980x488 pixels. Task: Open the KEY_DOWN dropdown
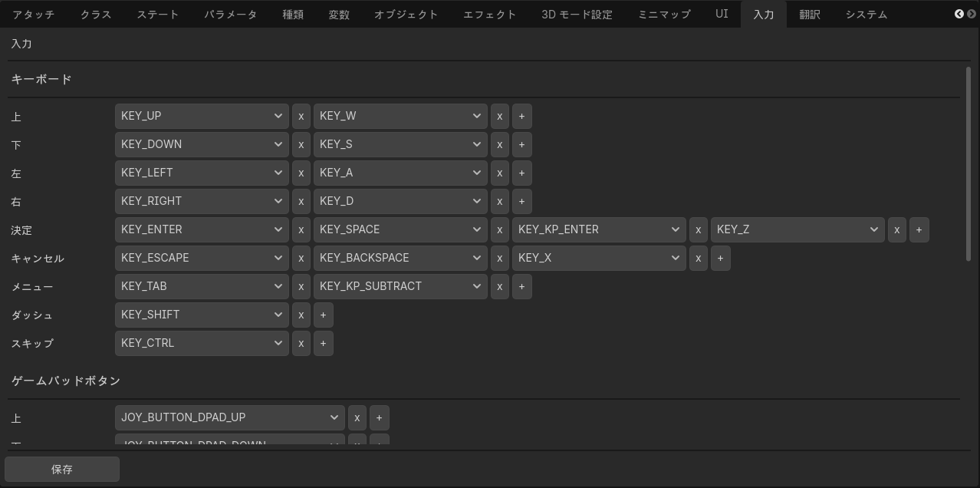(x=202, y=144)
